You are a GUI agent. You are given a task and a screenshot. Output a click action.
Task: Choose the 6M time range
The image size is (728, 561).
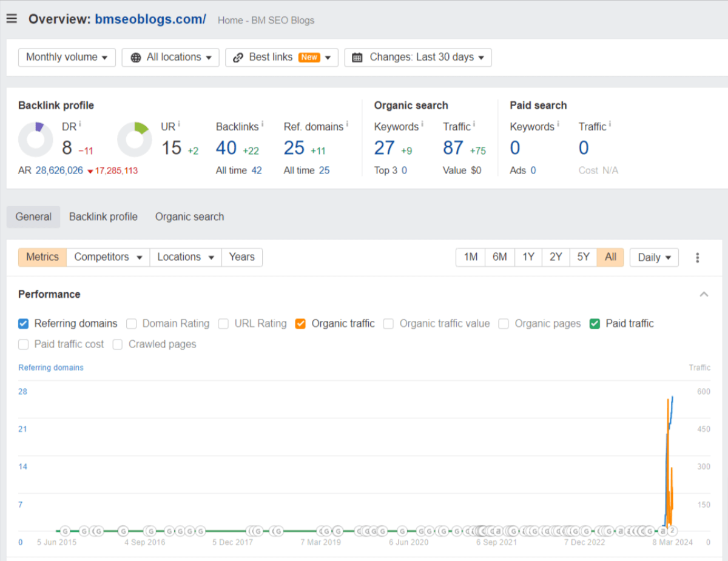[500, 257]
